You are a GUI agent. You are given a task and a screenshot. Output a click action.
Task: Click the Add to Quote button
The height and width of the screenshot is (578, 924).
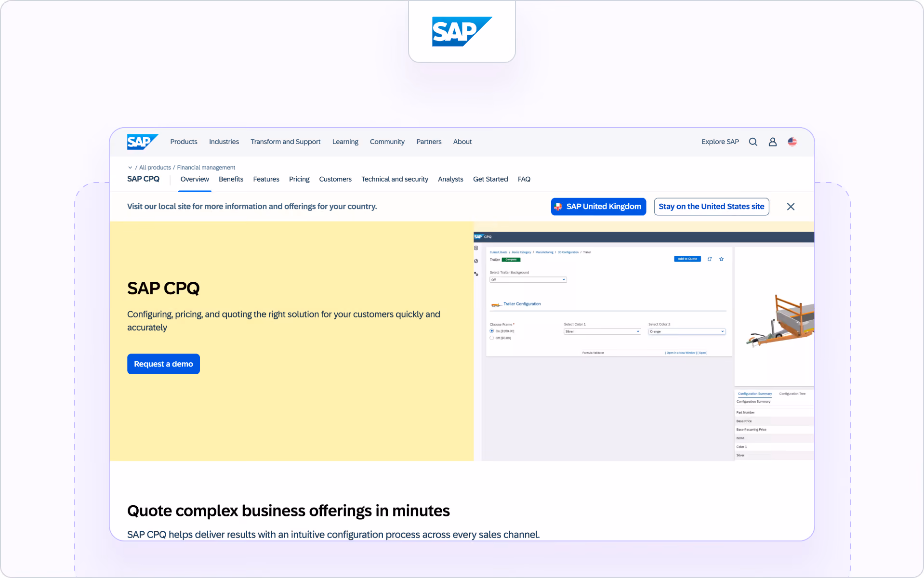[x=687, y=259]
